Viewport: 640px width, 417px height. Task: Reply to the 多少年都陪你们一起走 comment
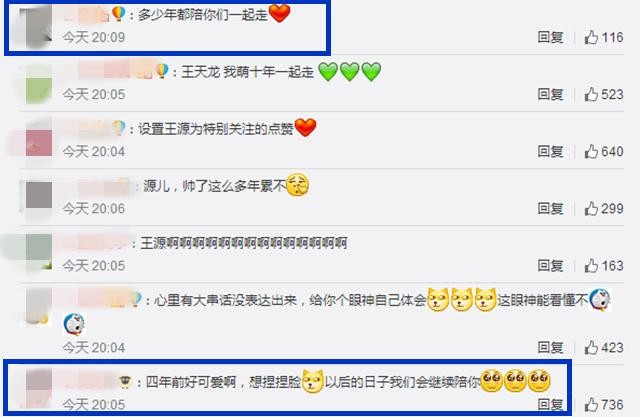550,38
